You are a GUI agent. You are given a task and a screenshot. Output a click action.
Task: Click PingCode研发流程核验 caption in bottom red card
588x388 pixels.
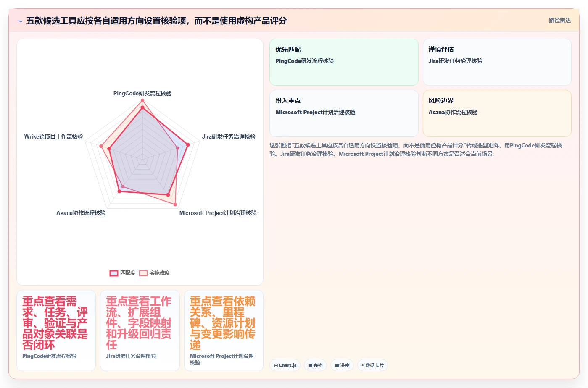click(49, 356)
